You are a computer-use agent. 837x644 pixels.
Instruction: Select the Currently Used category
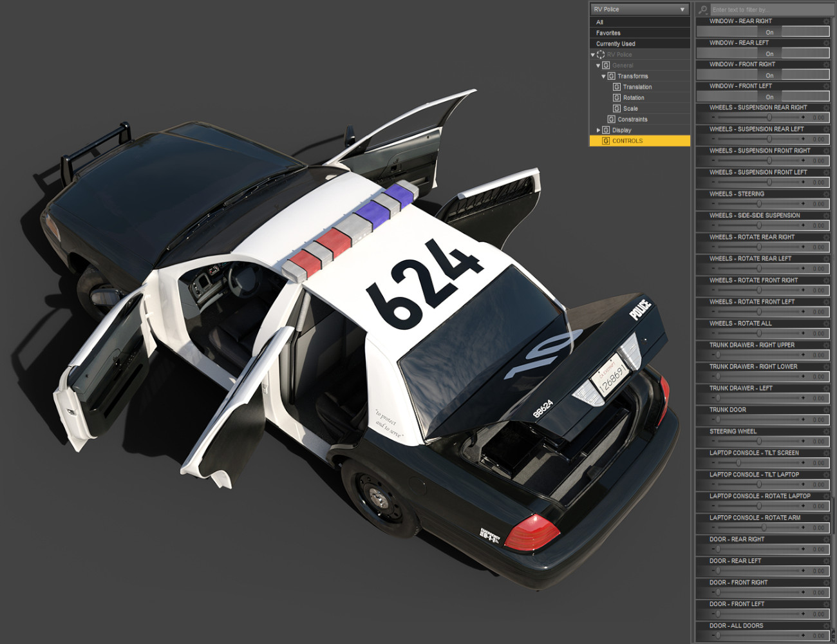[x=640, y=44]
